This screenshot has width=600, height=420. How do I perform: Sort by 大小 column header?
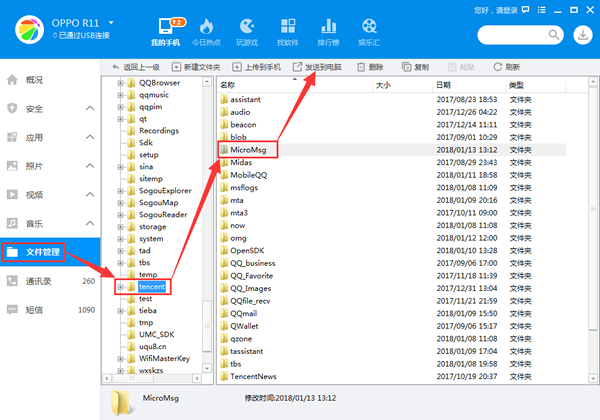pyautogui.click(x=403, y=85)
